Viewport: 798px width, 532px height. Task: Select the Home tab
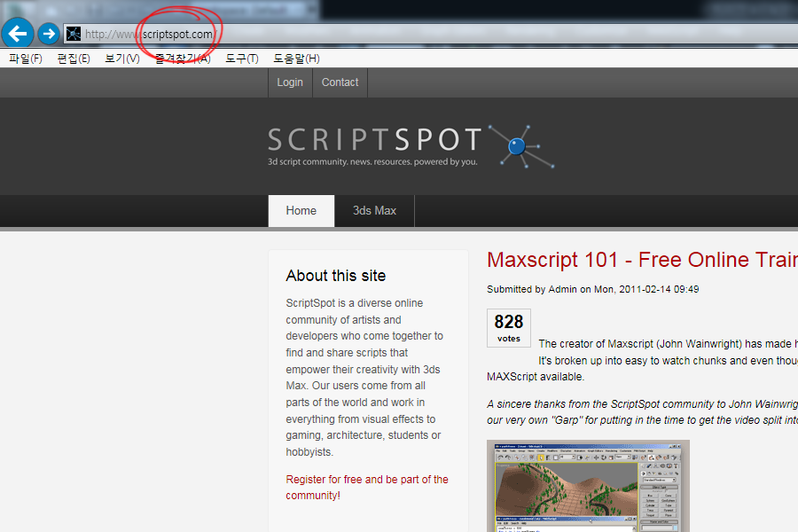click(301, 211)
